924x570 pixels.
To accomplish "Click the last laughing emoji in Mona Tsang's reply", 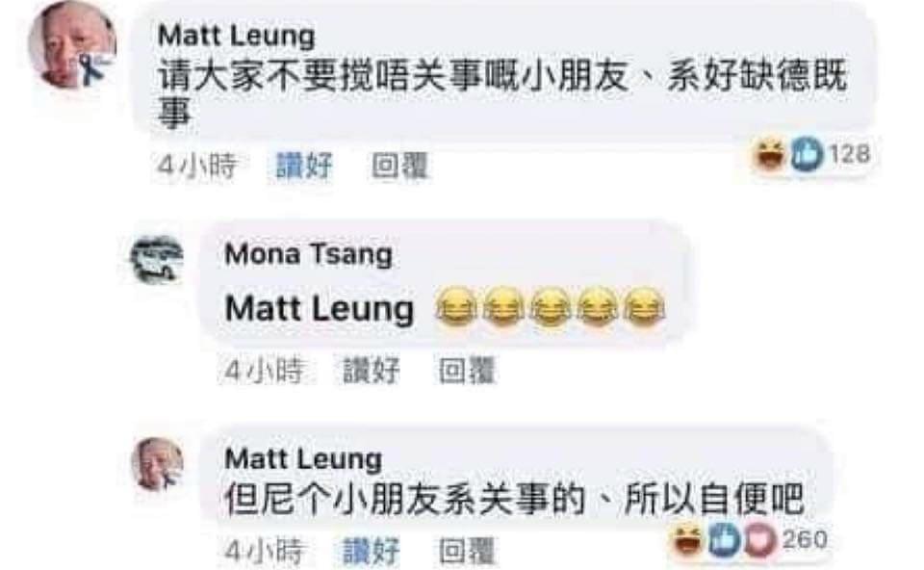I will coord(644,307).
